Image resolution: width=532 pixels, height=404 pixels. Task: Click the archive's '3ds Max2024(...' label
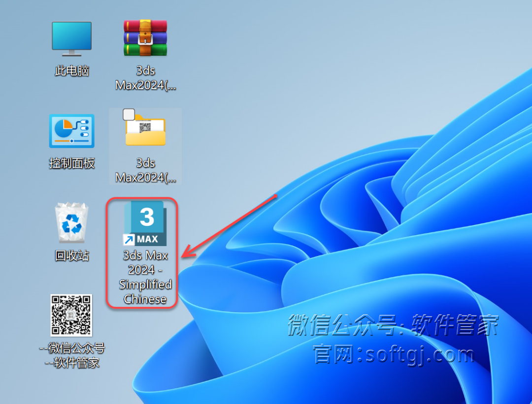pyautogui.click(x=145, y=78)
